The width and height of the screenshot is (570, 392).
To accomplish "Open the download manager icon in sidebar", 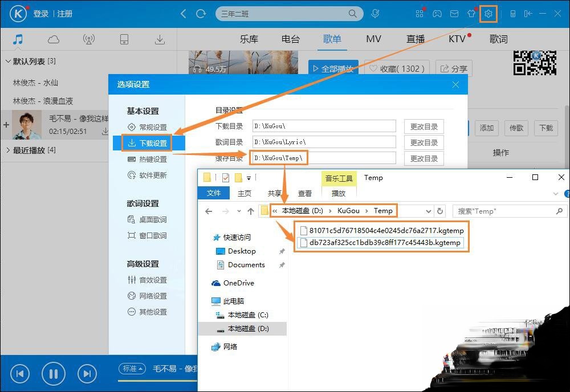I will tap(160, 39).
